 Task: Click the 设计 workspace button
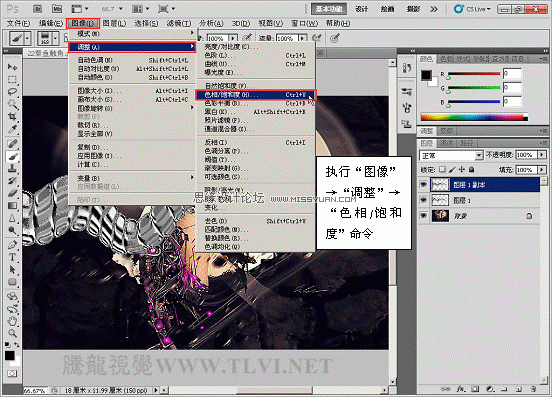[361, 9]
